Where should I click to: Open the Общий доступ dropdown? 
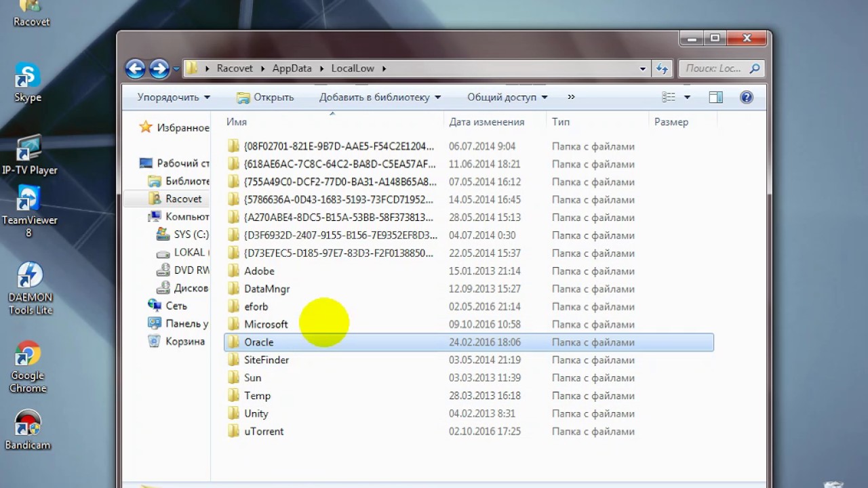tap(507, 98)
